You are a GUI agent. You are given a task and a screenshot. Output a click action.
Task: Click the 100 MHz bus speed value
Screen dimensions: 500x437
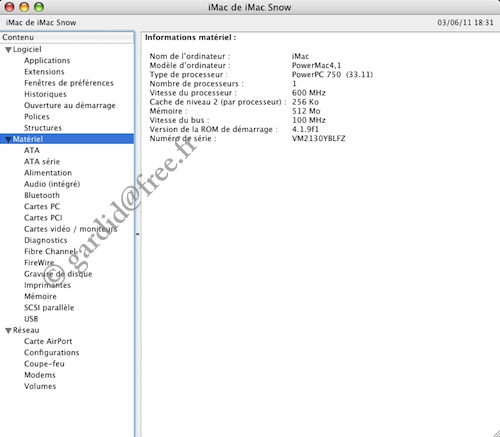[309, 120]
